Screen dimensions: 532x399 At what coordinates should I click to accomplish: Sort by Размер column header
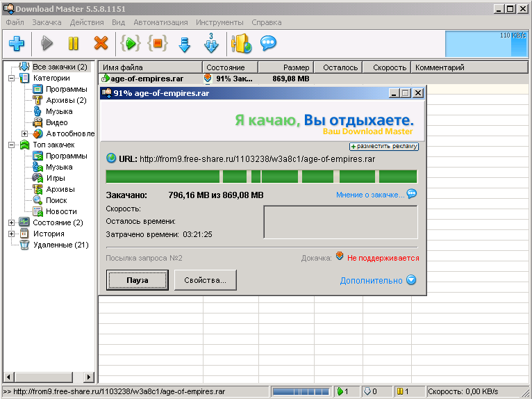(286, 67)
